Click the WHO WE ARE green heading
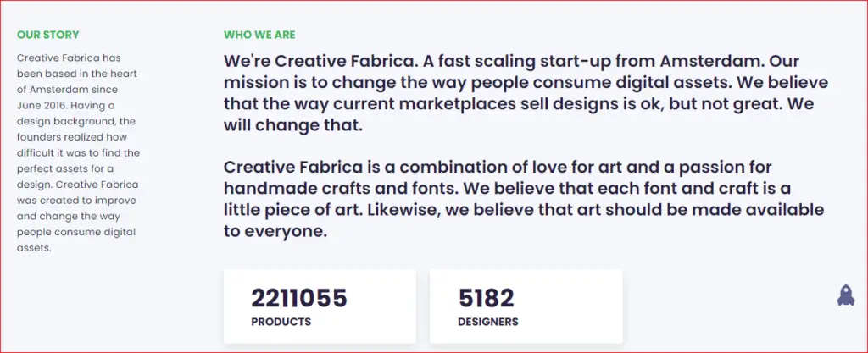The width and height of the screenshot is (868, 353). (259, 35)
